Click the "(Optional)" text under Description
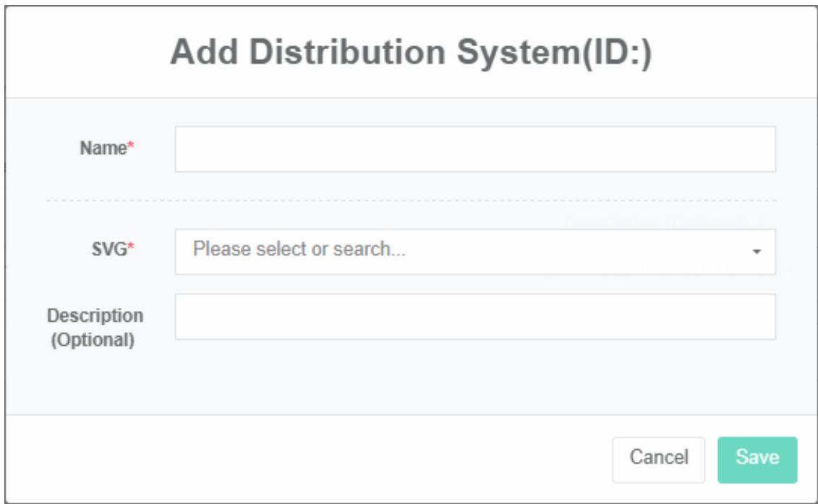818x504 pixels. pos(93,340)
